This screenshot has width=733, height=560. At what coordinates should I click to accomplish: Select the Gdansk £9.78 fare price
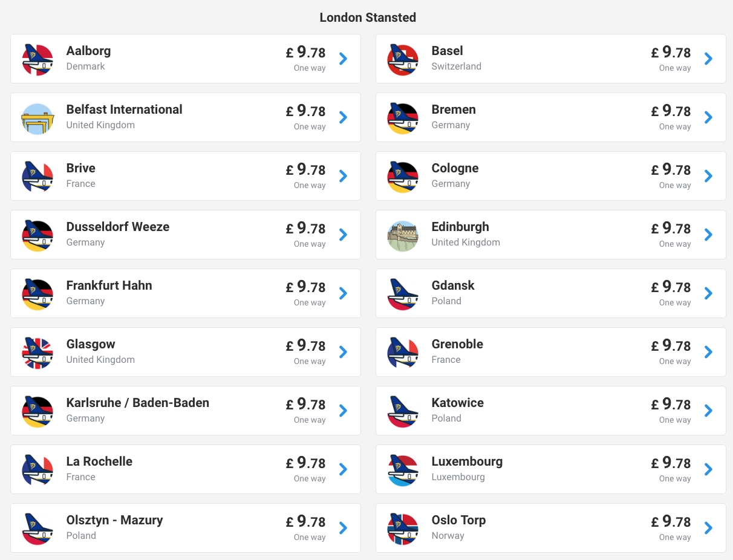pos(671,287)
